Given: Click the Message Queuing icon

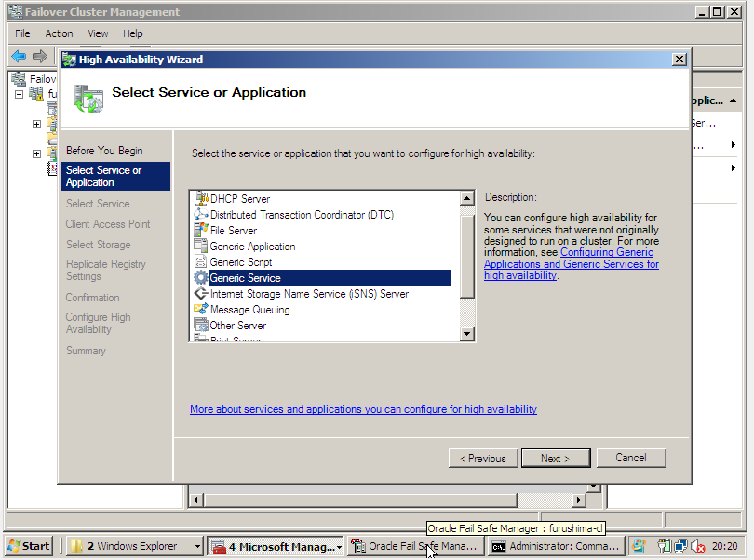Looking at the screenshot, I should coord(201,310).
